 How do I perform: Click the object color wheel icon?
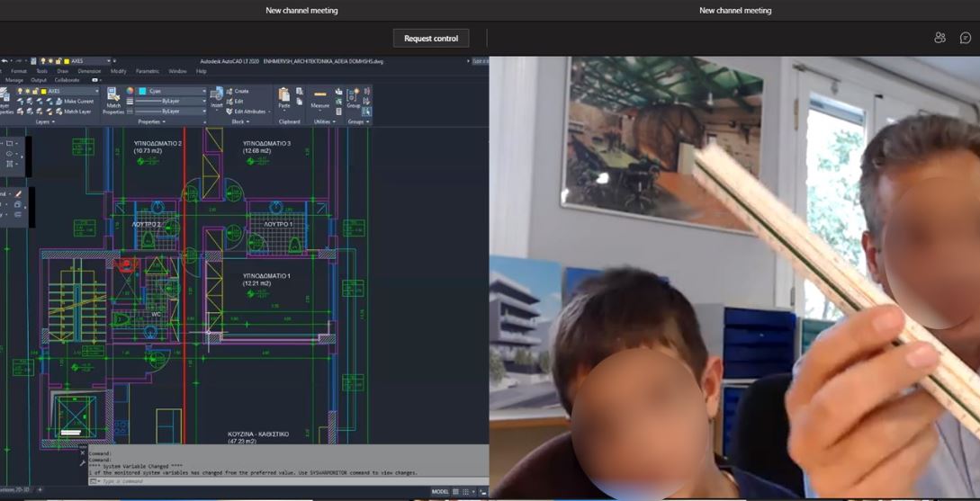click(130, 91)
